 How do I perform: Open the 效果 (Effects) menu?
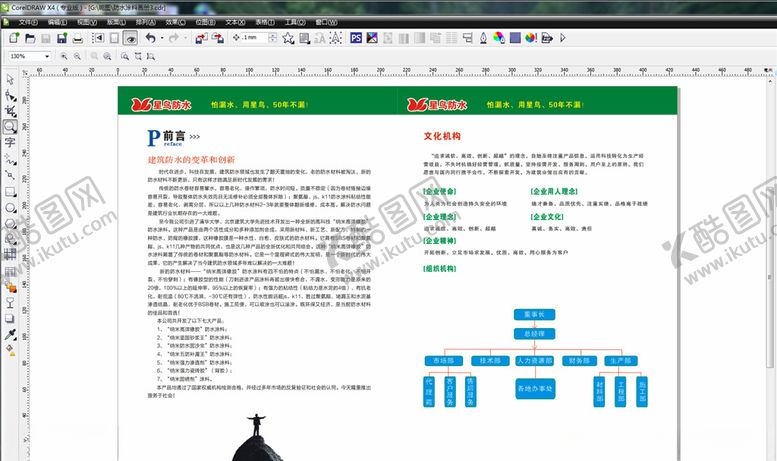175,21
